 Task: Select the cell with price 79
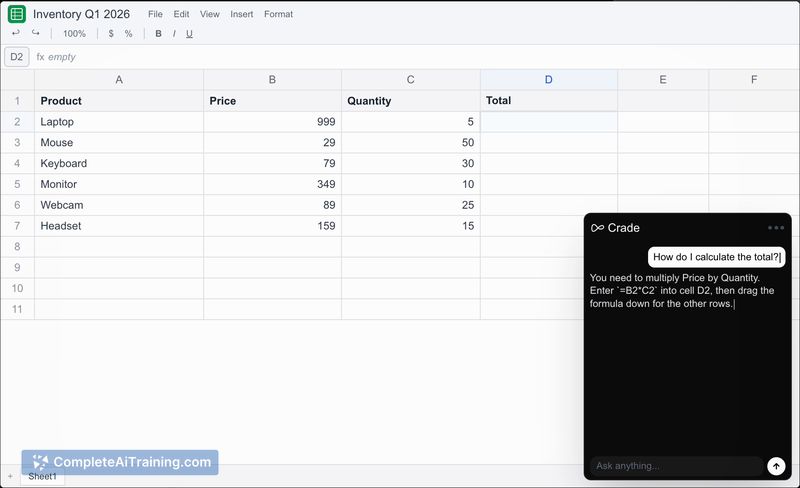tap(272, 163)
